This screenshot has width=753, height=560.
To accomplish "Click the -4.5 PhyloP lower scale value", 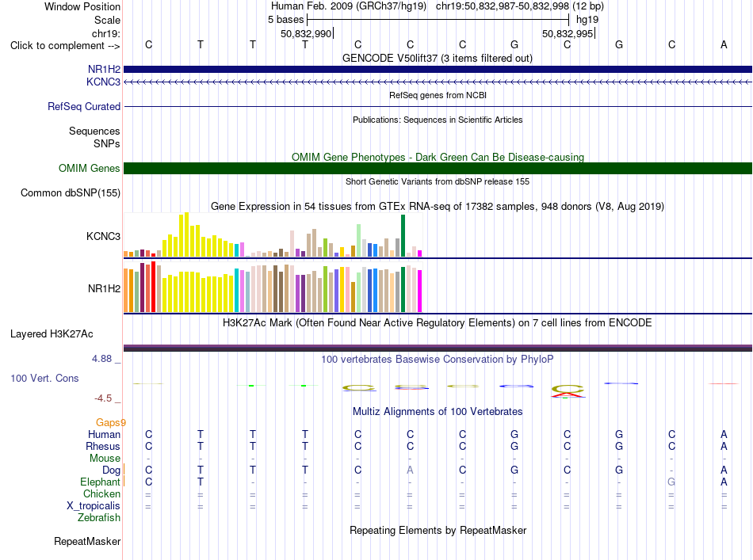I will coord(103,398).
